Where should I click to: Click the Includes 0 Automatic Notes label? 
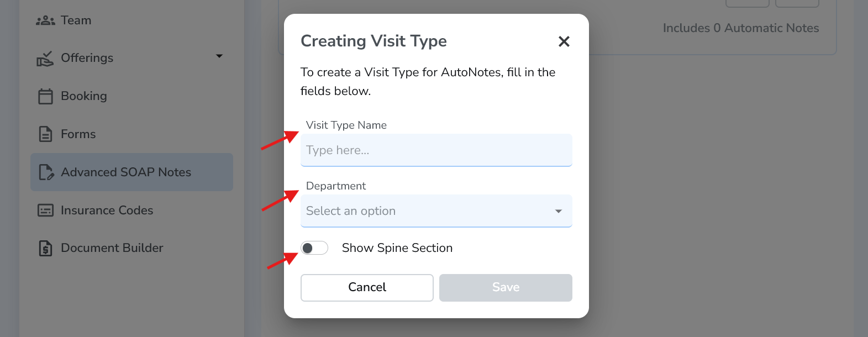741,28
